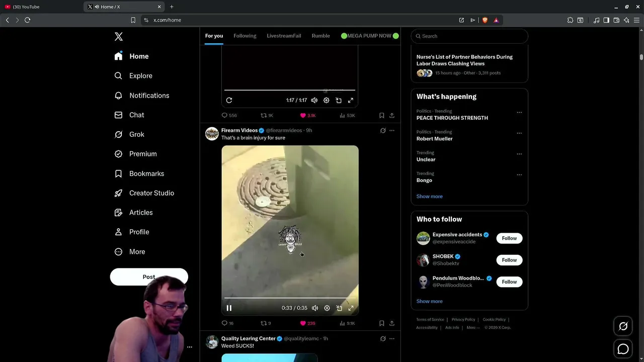The width and height of the screenshot is (644, 362).
Task: Open the Firearm Videos account name link
Action: [x=239, y=130]
